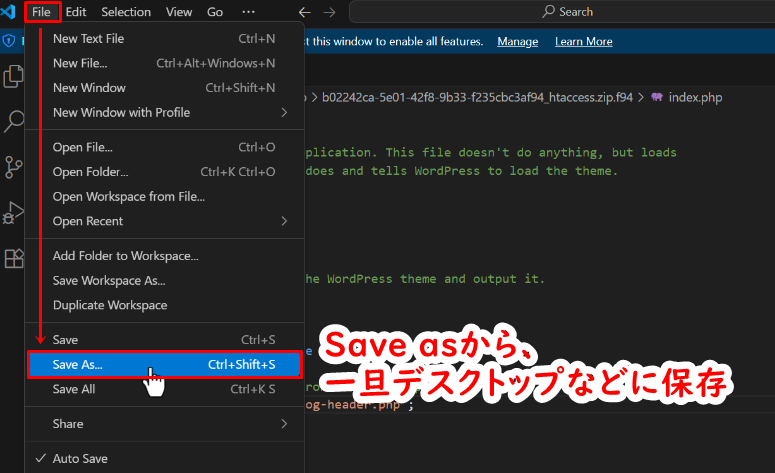This screenshot has height=473, width=775.
Task: Click the back navigation arrow
Action: coord(305,12)
